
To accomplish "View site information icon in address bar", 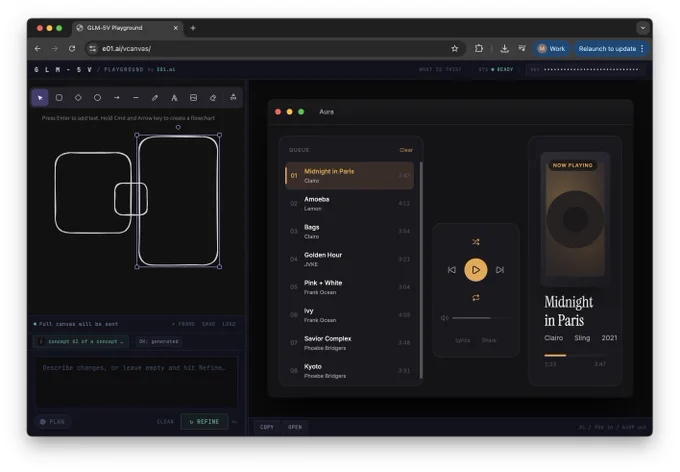I will pos(92,49).
